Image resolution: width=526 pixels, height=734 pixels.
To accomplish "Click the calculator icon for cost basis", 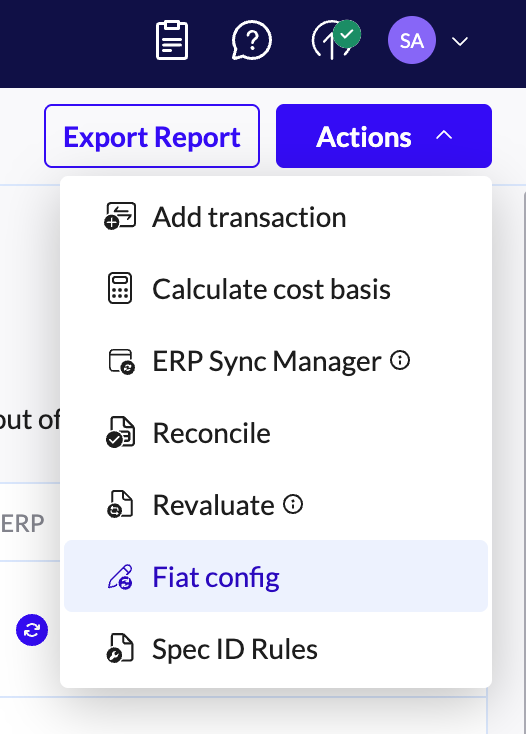I will [120, 288].
